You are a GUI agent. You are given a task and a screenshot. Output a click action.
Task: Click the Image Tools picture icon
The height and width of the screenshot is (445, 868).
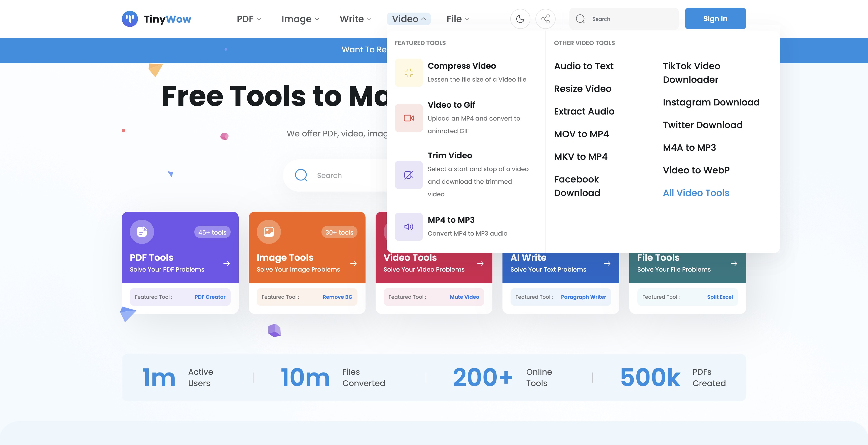pyautogui.click(x=269, y=232)
